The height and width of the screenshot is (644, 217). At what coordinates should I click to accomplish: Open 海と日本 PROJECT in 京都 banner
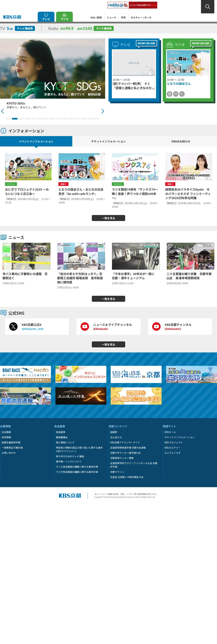coord(136,374)
